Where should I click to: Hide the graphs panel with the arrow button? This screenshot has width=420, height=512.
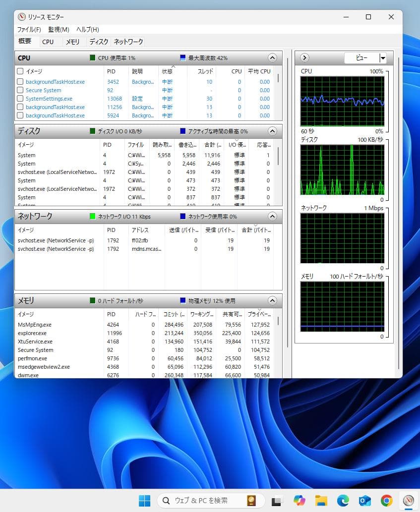click(304, 57)
